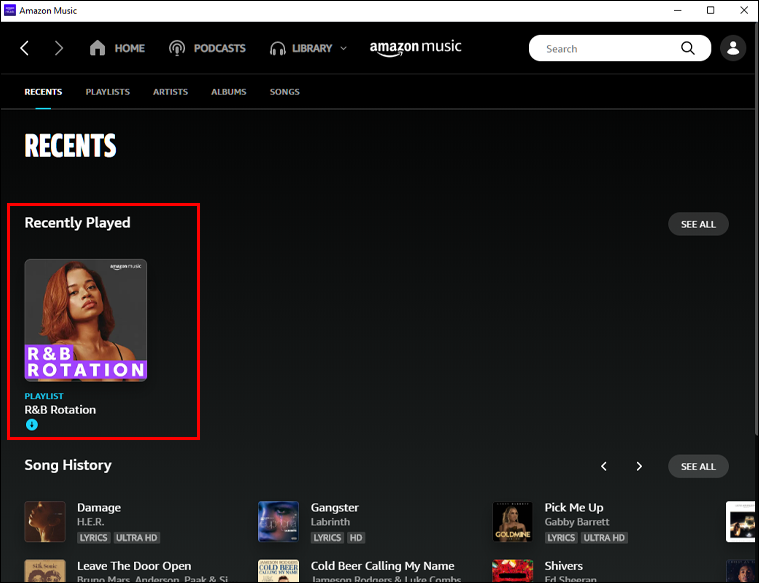Switch to the Recents tab
Image resolution: width=759 pixels, height=583 pixels.
[43, 92]
